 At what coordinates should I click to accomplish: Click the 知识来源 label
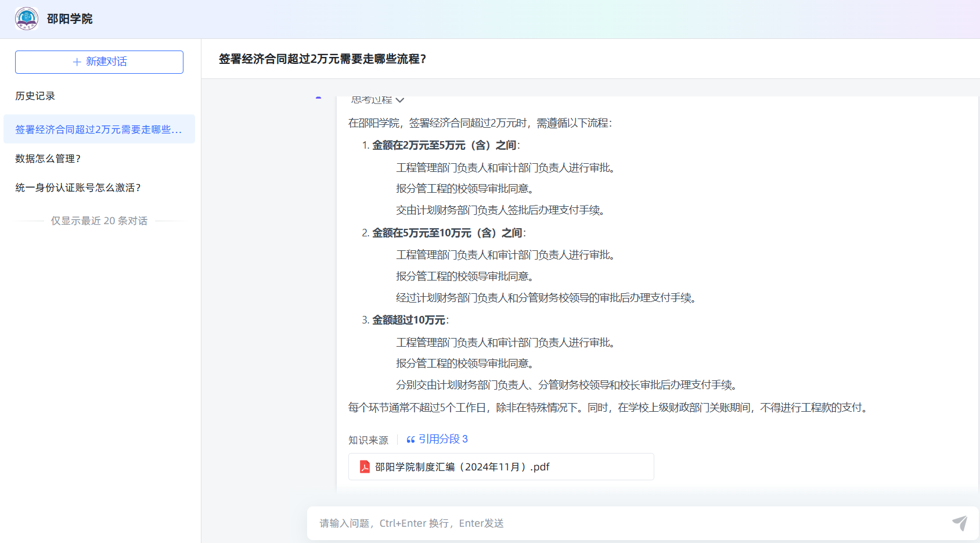click(368, 440)
